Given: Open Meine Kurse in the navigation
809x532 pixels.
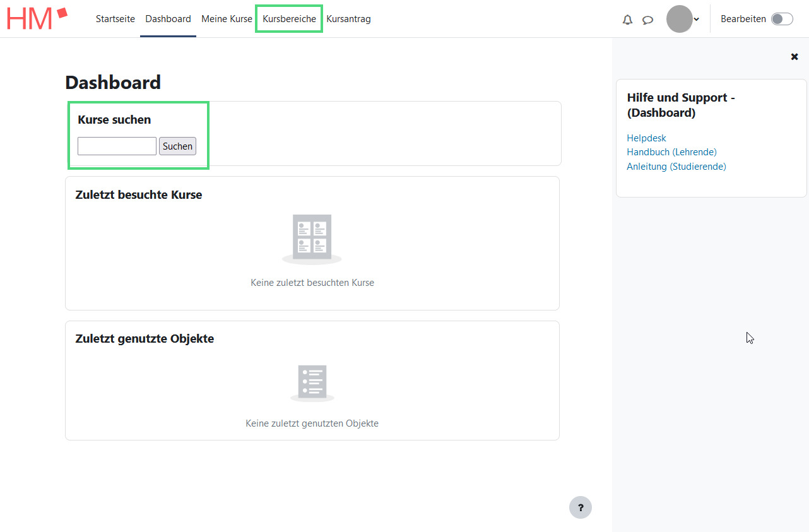Looking at the screenshot, I should [x=227, y=19].
